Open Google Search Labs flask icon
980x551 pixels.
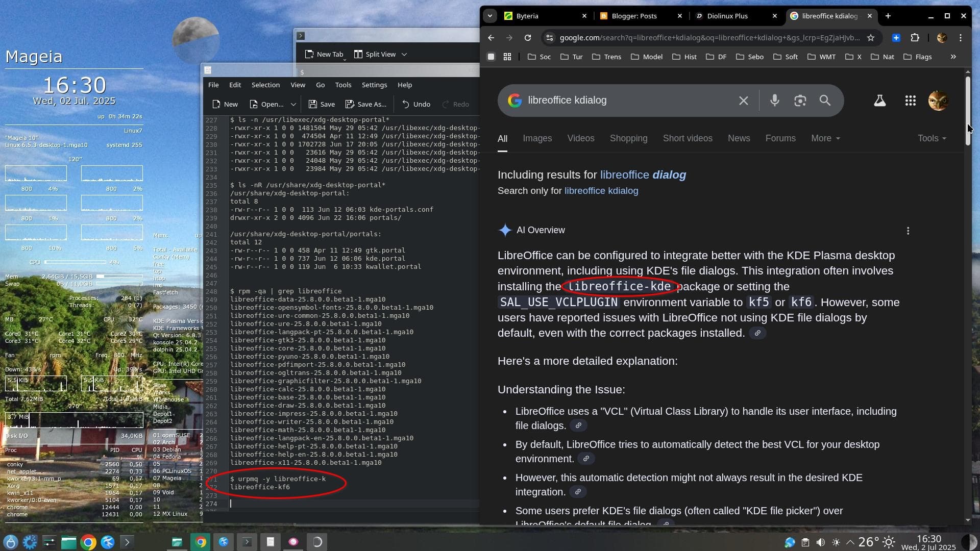pyautogui.click(x=879, y=101)
